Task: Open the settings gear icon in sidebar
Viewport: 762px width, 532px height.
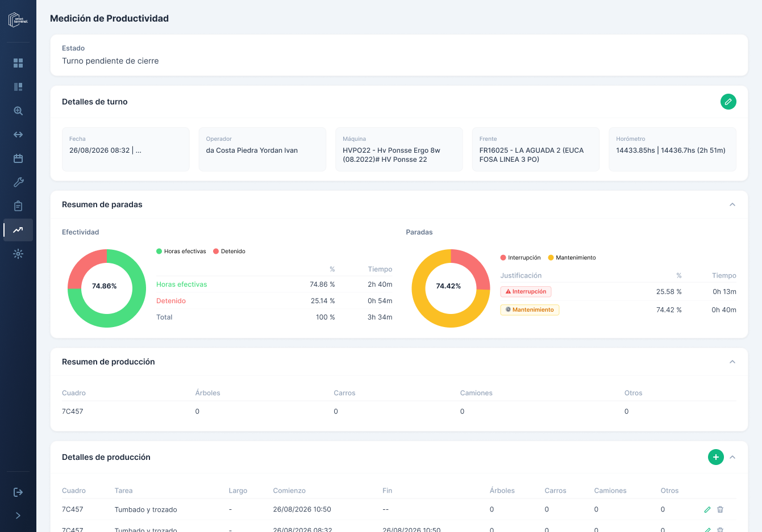Action: (x=18, y=254)
